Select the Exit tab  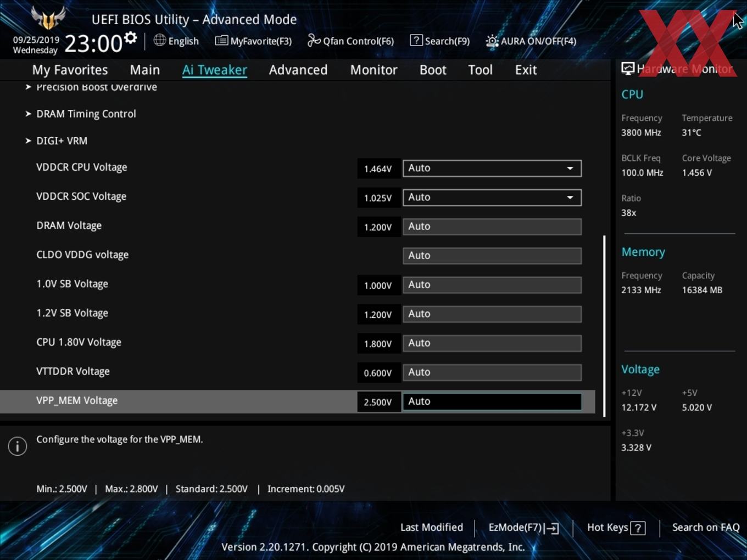pos(526,70)
